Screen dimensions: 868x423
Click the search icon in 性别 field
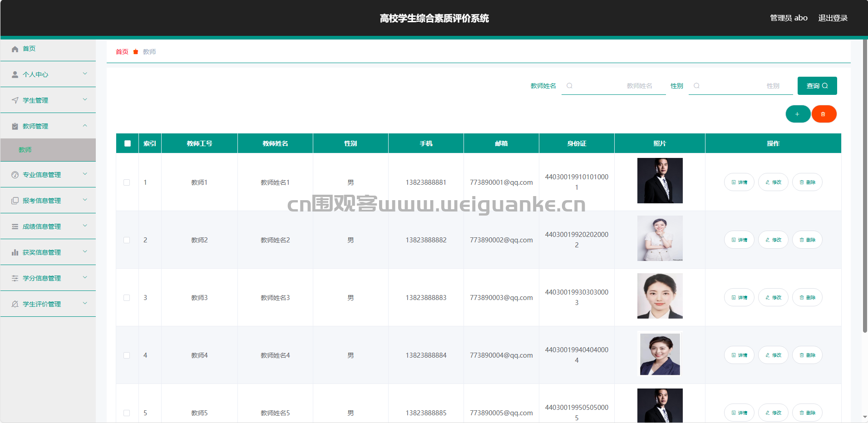696,86
